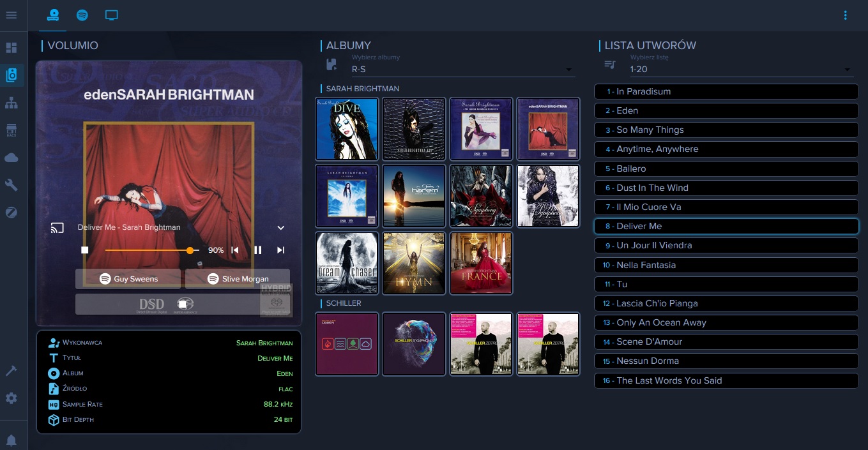This screenshot has width=868, height=450.
Task: Click the cast icon in player
Action: point(57,227)
